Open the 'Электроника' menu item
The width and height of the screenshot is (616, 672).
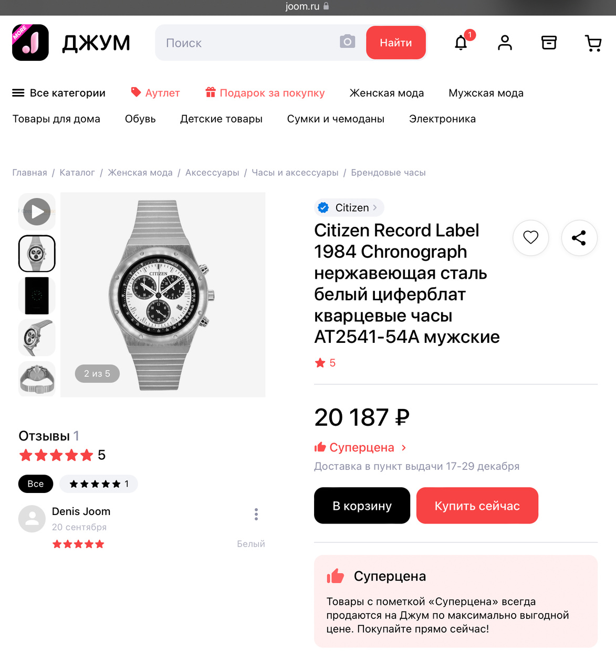(442, 119)
